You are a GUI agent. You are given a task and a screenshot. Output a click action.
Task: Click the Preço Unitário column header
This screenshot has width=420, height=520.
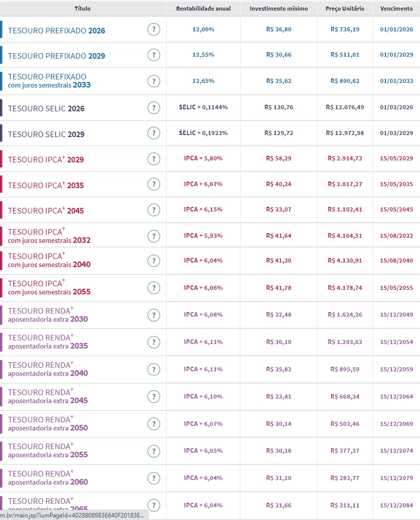tap(345, 9)
